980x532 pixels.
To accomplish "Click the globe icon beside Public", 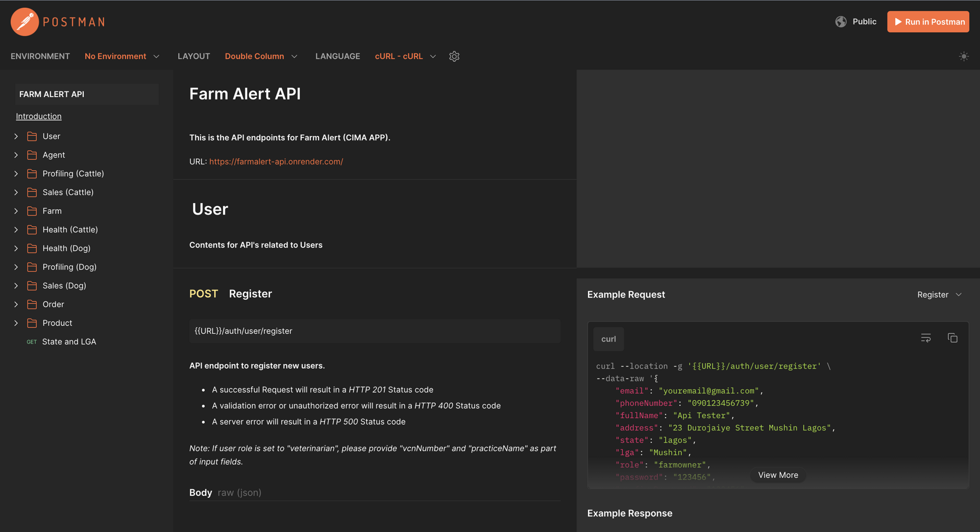I will (x=841, y=21).
